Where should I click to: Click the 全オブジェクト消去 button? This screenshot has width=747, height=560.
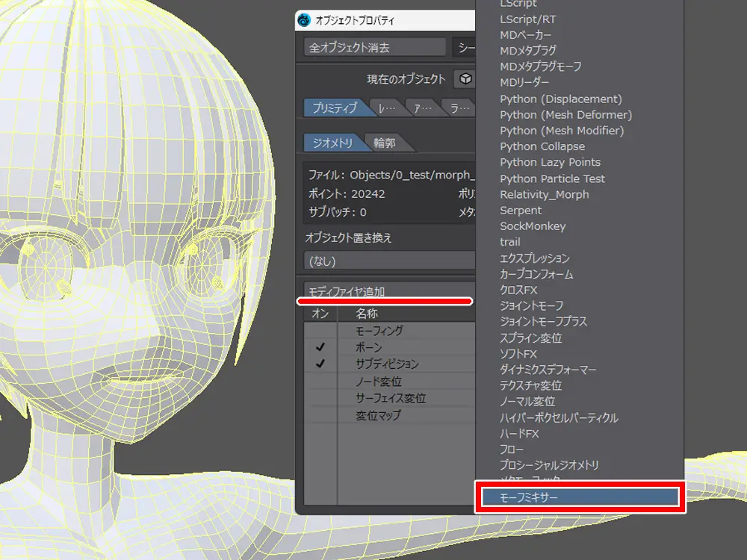[374, 47]
